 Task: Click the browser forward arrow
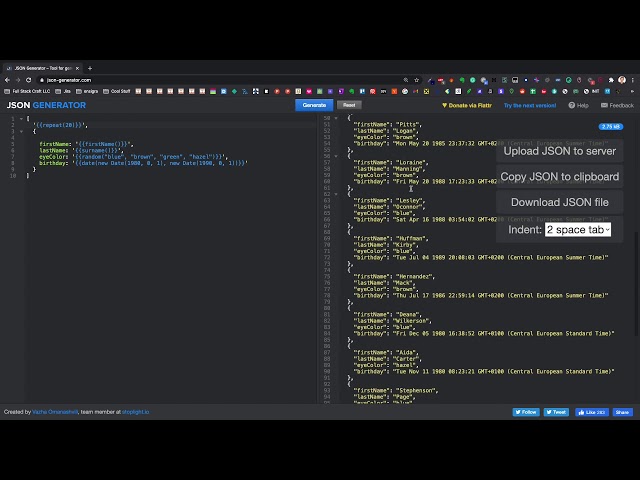click(x=18, y=80)
